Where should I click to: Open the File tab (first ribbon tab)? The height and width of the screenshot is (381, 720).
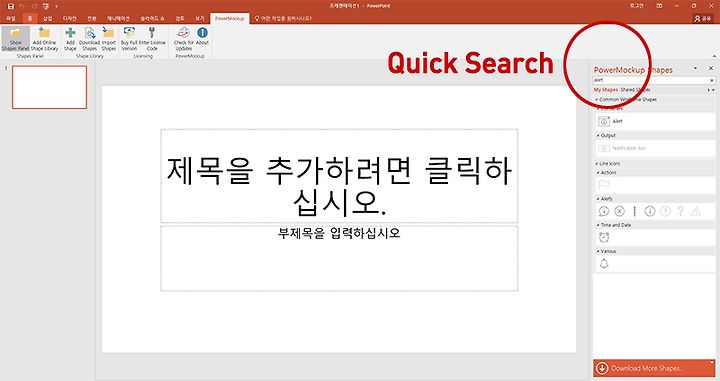(x=11, y=18)
